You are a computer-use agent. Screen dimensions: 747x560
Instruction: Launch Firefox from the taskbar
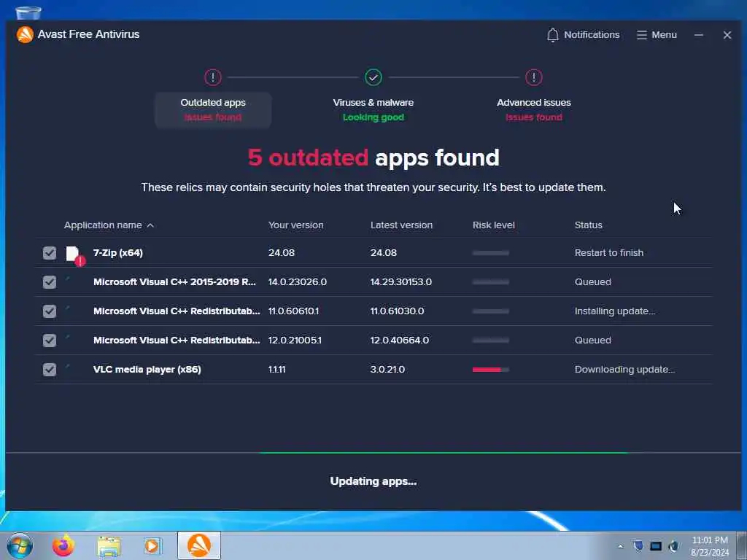coord(63,545)
